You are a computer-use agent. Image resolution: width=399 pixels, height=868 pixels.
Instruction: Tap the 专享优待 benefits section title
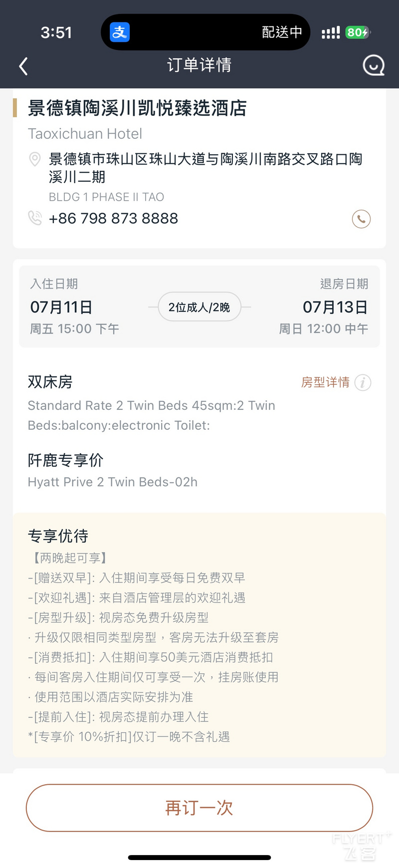coord(58,536)
